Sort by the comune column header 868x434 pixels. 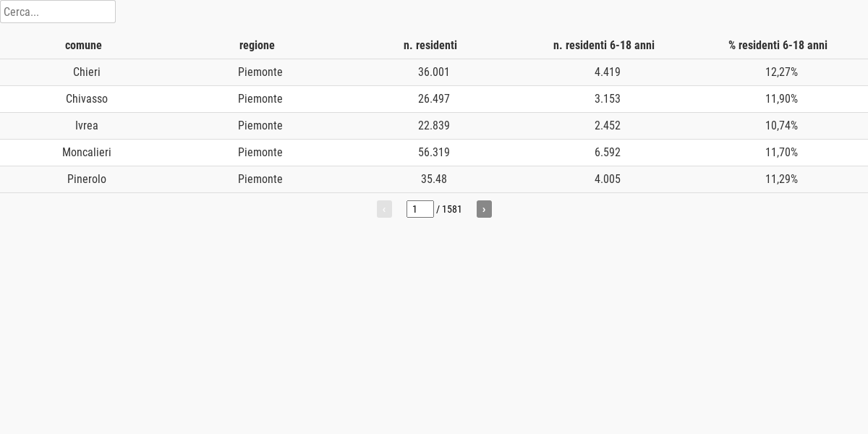pos(83,45)
